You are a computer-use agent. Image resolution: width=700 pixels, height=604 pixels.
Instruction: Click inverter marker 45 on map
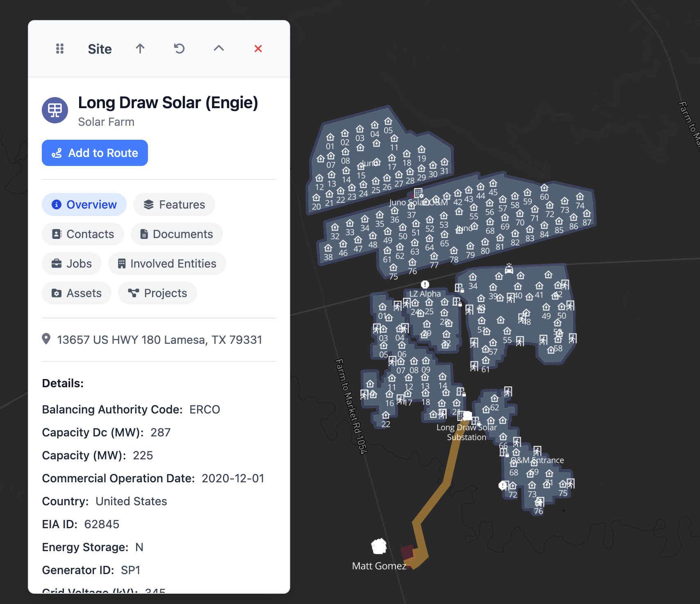493,183
